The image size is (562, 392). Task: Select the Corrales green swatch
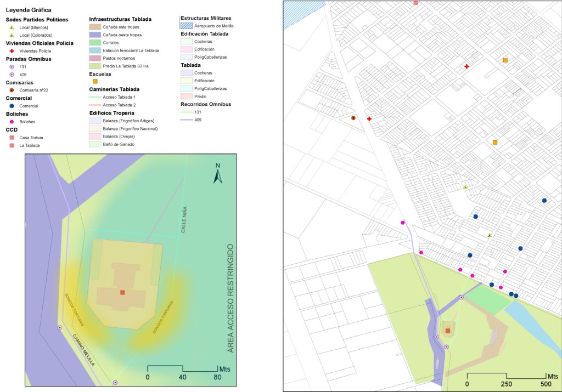click(95, 42)
